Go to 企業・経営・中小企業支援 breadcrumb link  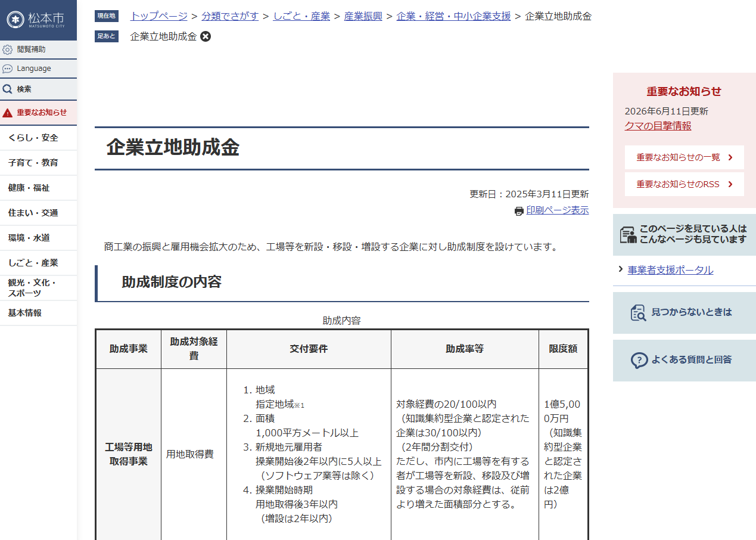coord(453,16)
